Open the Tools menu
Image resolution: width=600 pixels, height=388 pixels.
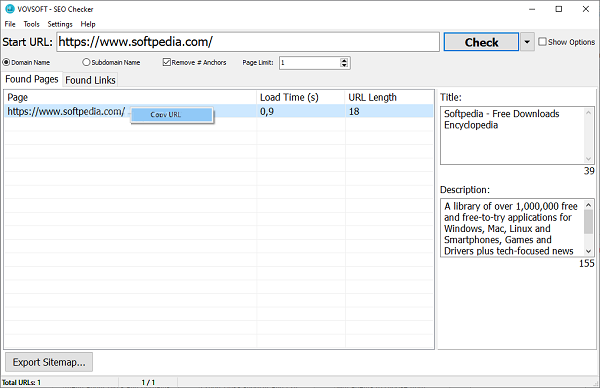31,24
